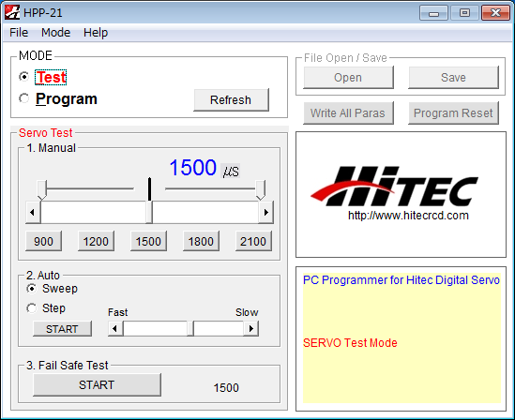Click the Save file button
Viewport: 515px width, 420px height.
(453, 78)
